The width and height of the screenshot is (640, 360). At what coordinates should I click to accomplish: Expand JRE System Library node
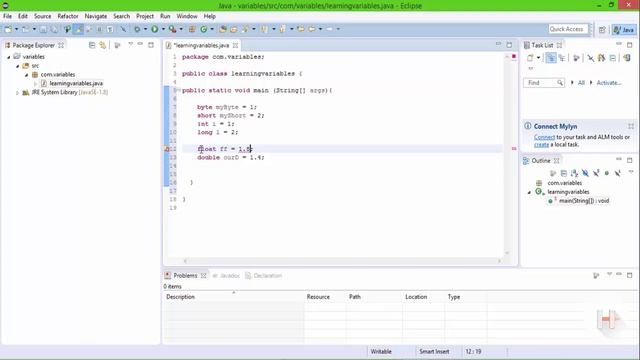pyautogui.click(x=17, y=93)
